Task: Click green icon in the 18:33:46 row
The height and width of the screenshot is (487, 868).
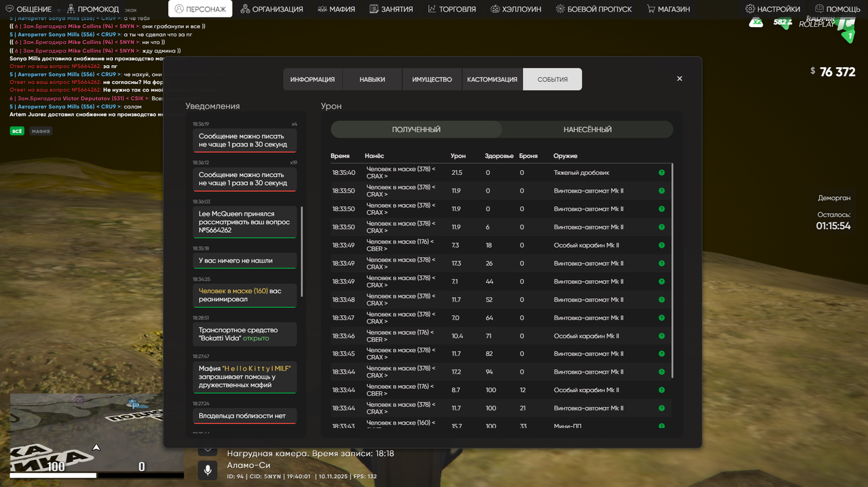Action: [x=662, y=336]
